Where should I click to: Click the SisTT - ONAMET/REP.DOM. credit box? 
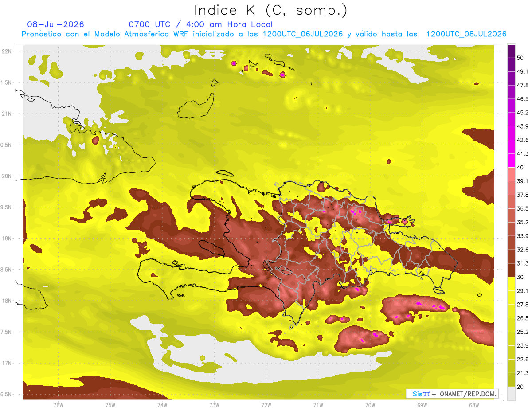(452, 394)
